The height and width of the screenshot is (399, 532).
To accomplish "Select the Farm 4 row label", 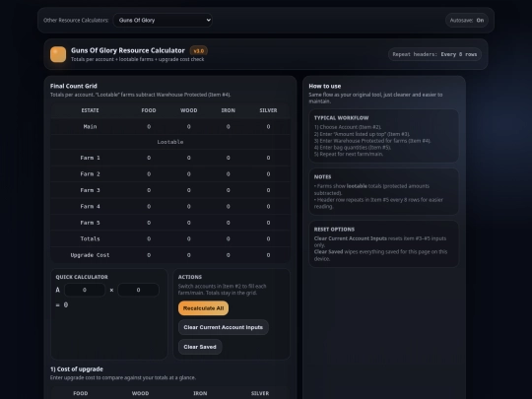I will (x=90, y=206).
